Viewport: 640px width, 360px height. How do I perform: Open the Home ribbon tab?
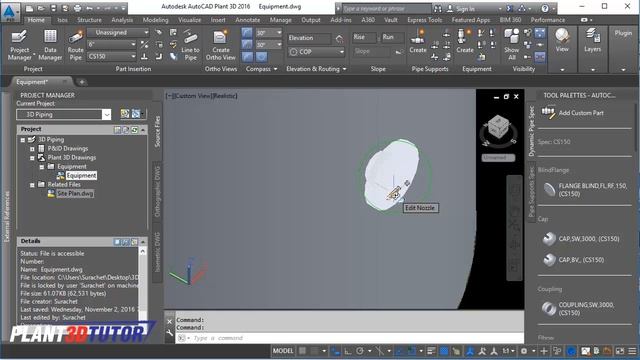click(x=36, y=20)
